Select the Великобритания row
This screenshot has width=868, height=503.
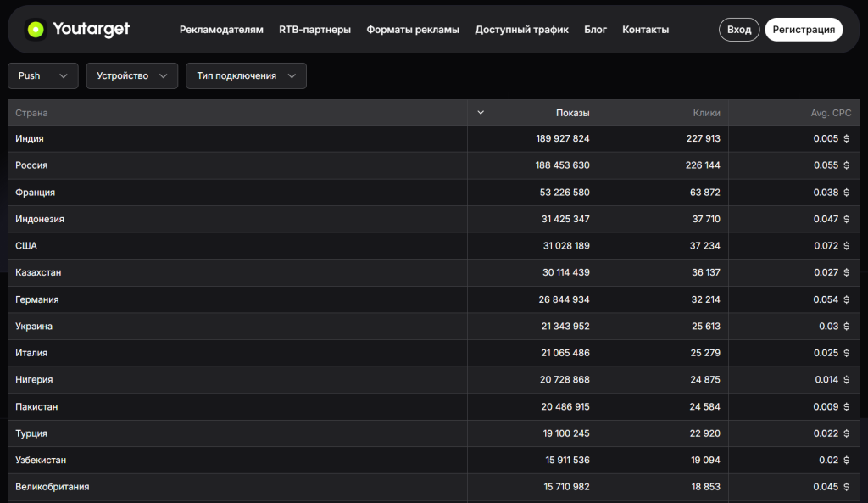(52, 487)
